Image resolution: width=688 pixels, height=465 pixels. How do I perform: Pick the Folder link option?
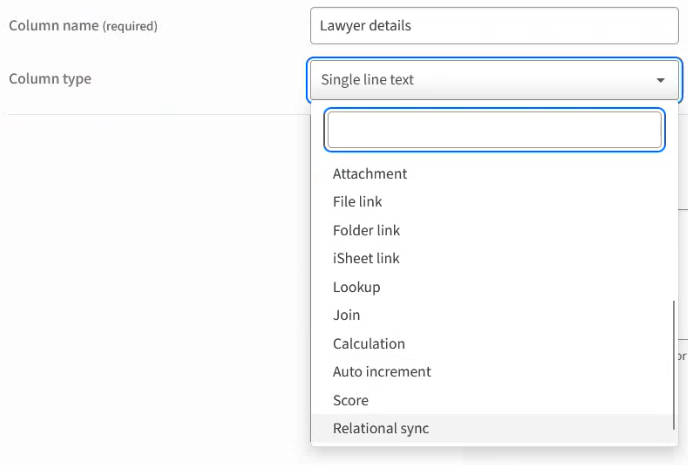click(x=366, y=230)
